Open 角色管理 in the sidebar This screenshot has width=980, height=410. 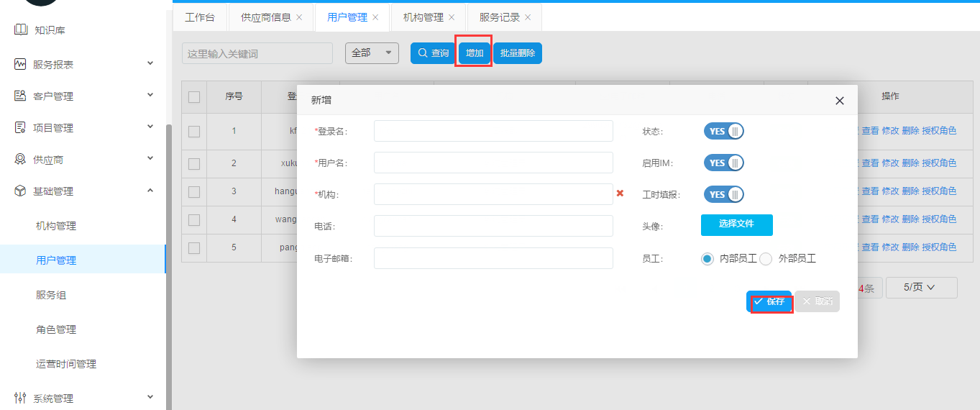point(56,329)
